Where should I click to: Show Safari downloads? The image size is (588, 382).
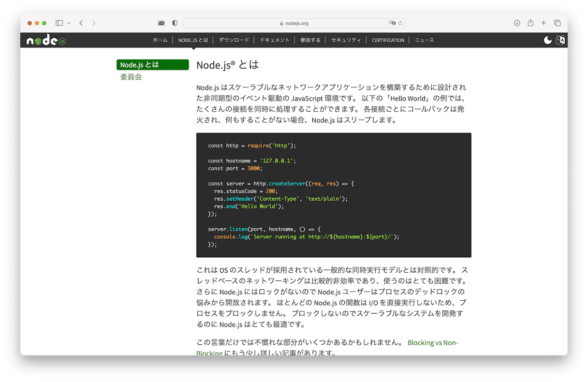tap(517, 23)
